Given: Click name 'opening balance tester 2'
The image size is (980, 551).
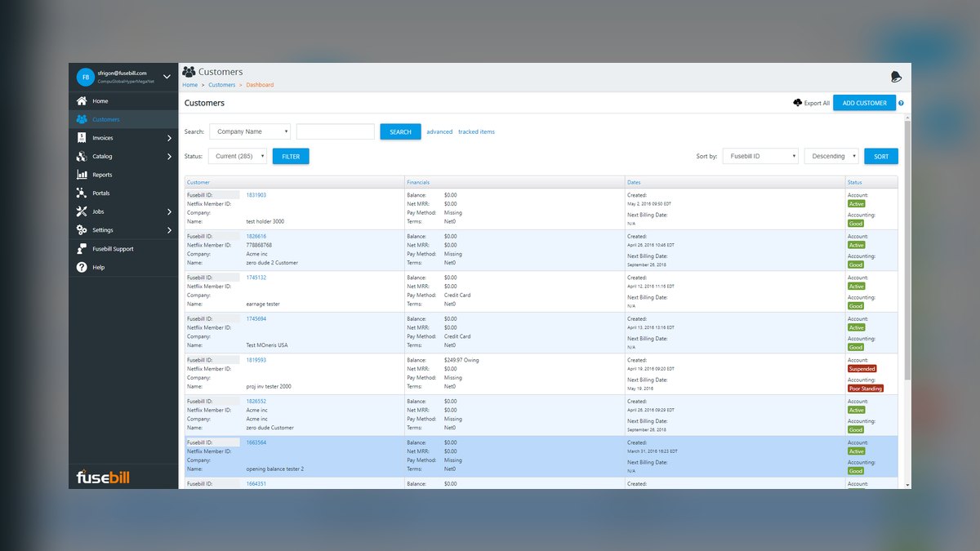Looking at the screenshot, I should pyautogui.click(x=274, y=469).
